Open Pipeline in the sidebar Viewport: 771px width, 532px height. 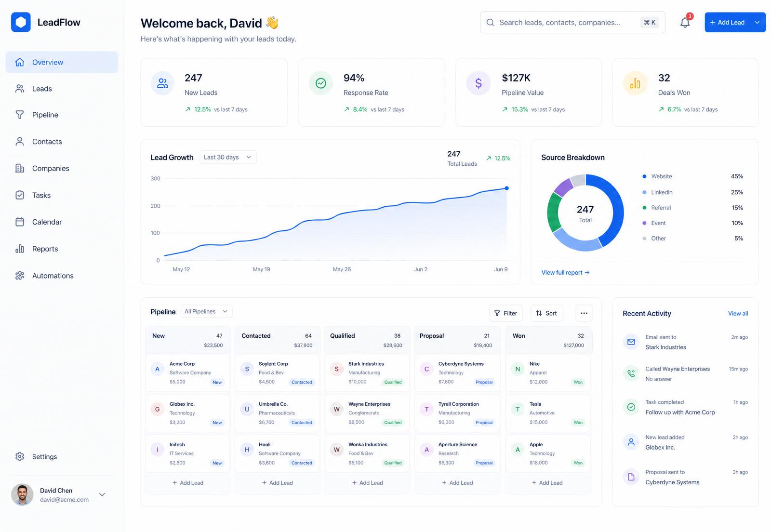tap(62, 115)
